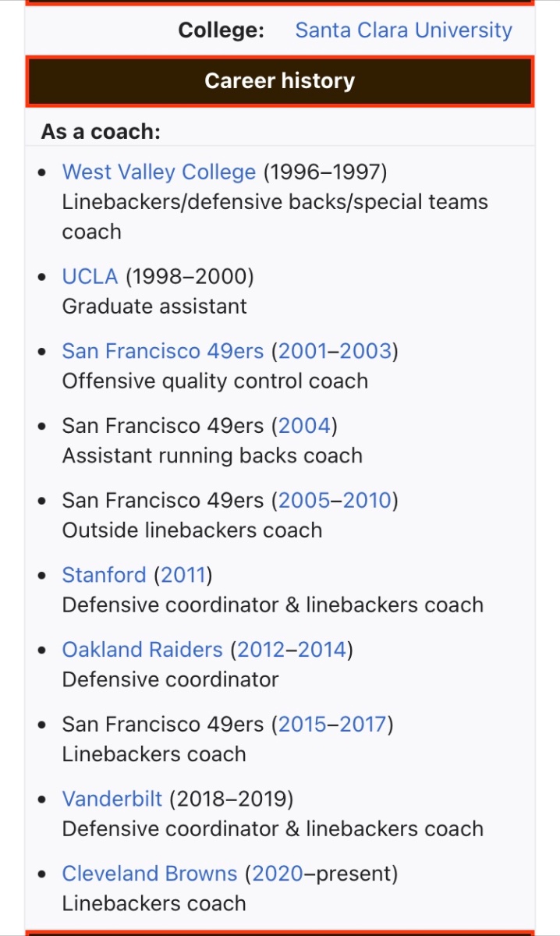This screenshot has height=936, width=560.
Task: Open the Santa Clara University link
Action: (403, 30)
